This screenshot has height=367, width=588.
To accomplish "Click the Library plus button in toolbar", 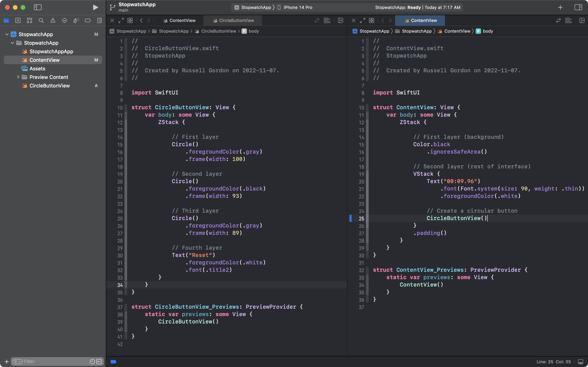I will [x=560, y=7].
